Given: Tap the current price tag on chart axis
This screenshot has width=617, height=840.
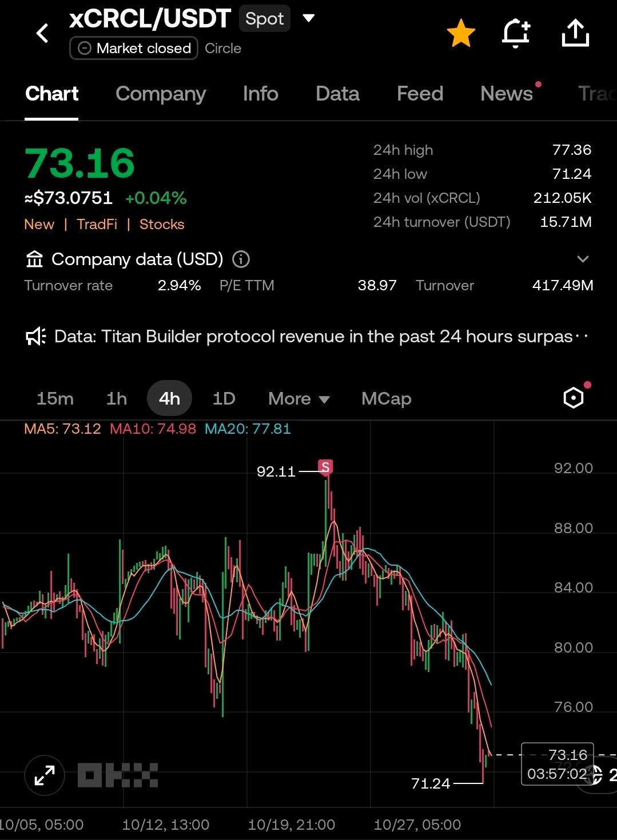Looking at the screenshot, I should 558,764.
